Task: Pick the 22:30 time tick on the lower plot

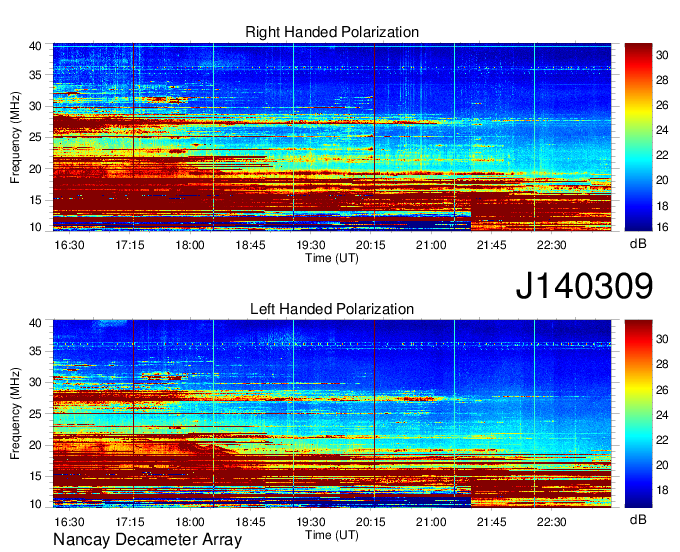Action: pyautogui.click(x=552, y=522)
